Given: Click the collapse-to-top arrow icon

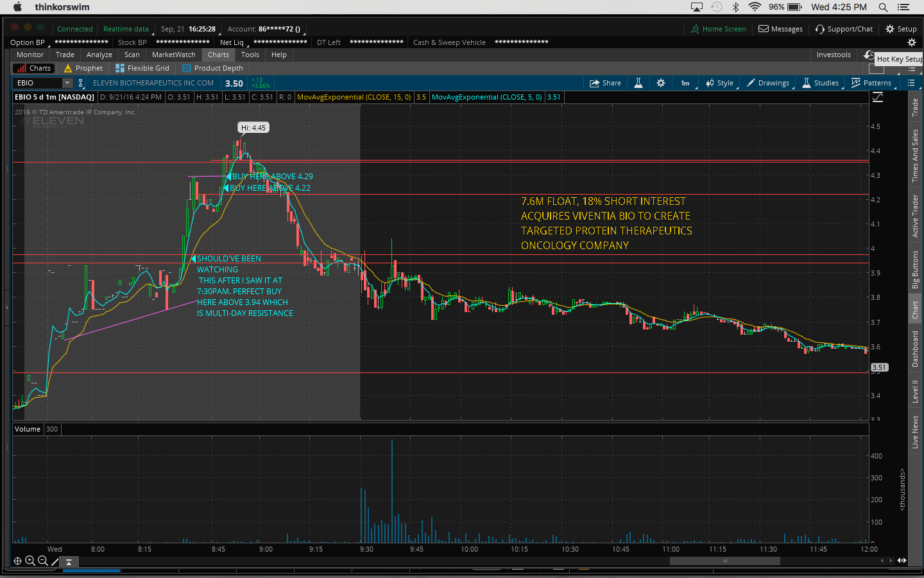Looking at the screenshot, I should coord(69,561).
